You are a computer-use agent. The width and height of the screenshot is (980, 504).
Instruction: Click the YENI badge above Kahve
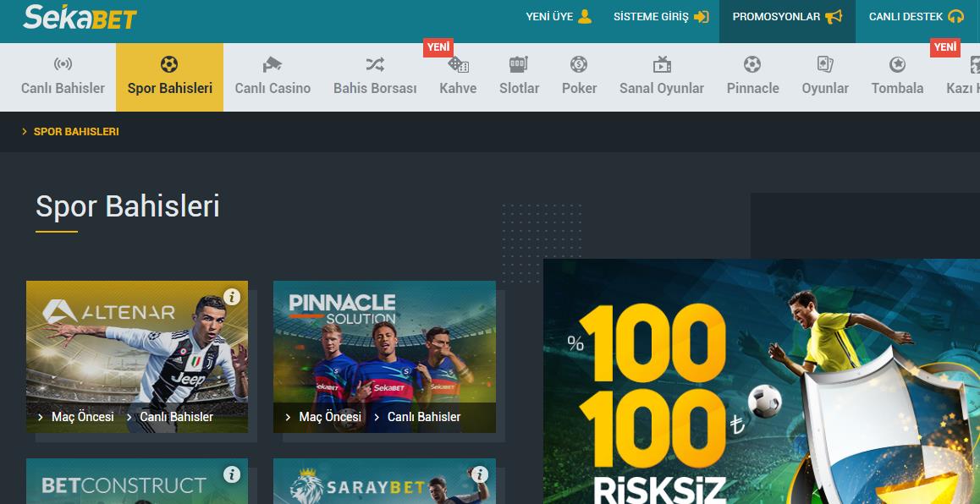click(x=438, y=47)
